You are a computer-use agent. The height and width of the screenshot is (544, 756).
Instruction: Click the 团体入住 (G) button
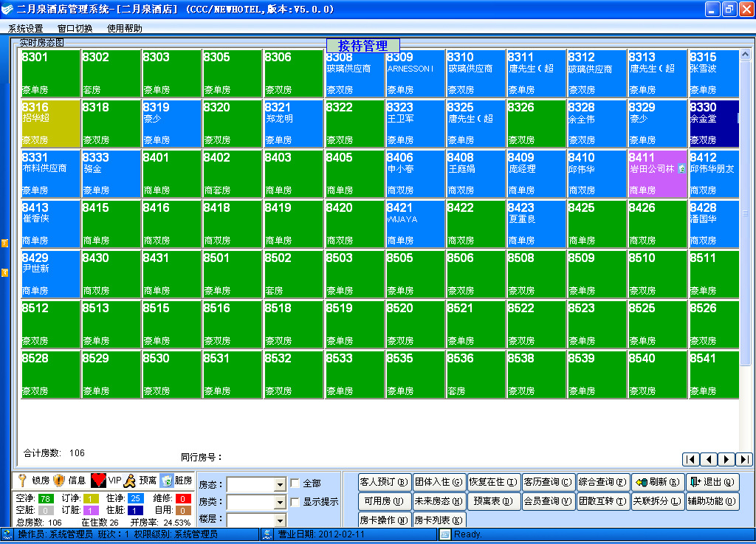439,482
